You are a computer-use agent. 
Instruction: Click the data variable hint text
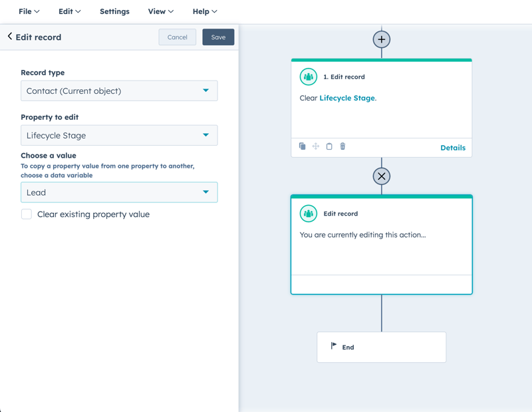[x=108, y=170]
